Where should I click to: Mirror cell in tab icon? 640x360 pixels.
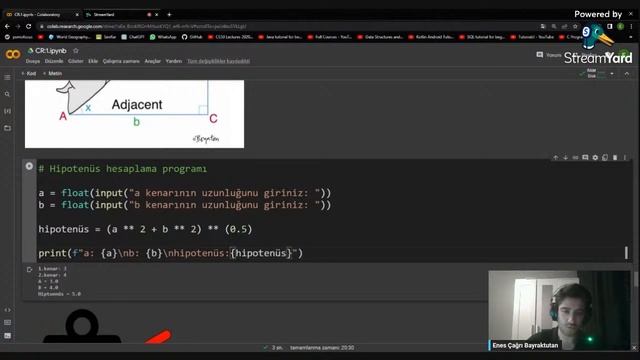click(605, 158)
